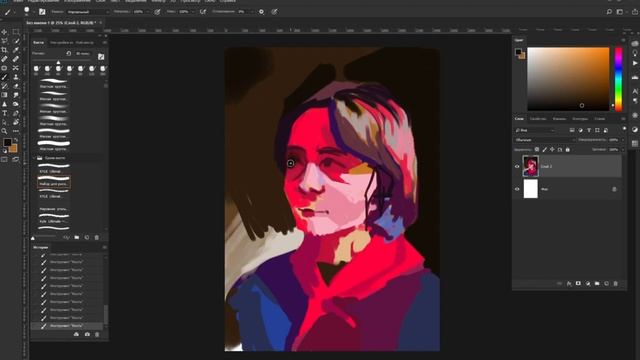This screenshot has width=640, height=360.
Task: Adjust the brush size slider in the Brushes panel
Action: [x=58, y=62]
